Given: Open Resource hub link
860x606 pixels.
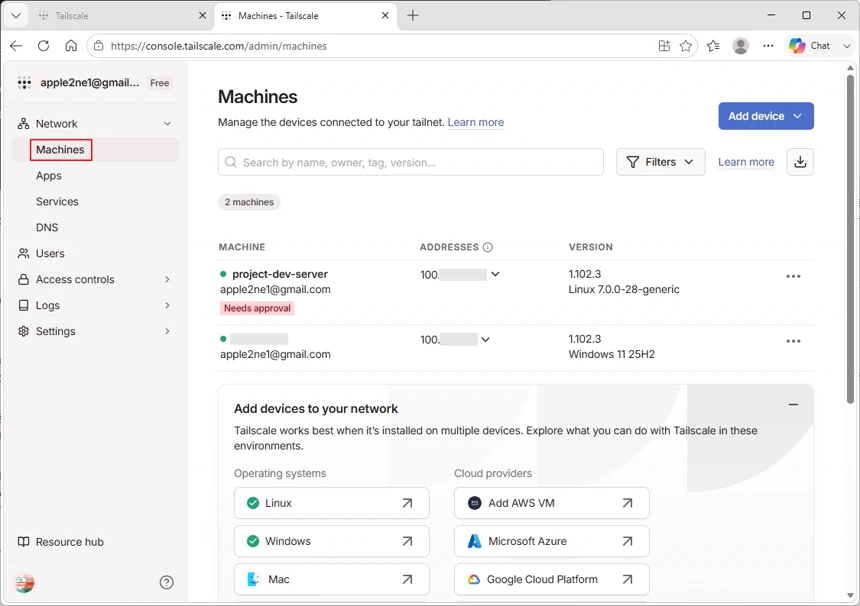Looking at the screenshot, I should 60,542.
